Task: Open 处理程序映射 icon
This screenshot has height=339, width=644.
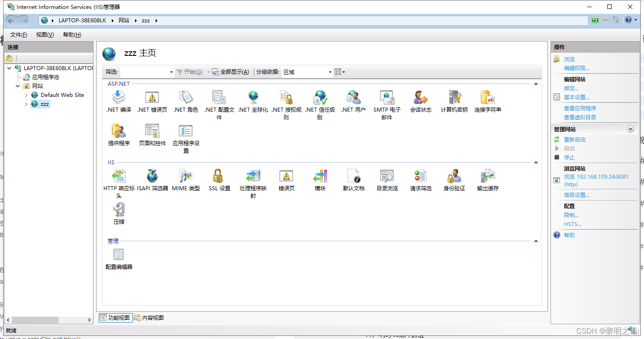Action: [x=253, y=176]
